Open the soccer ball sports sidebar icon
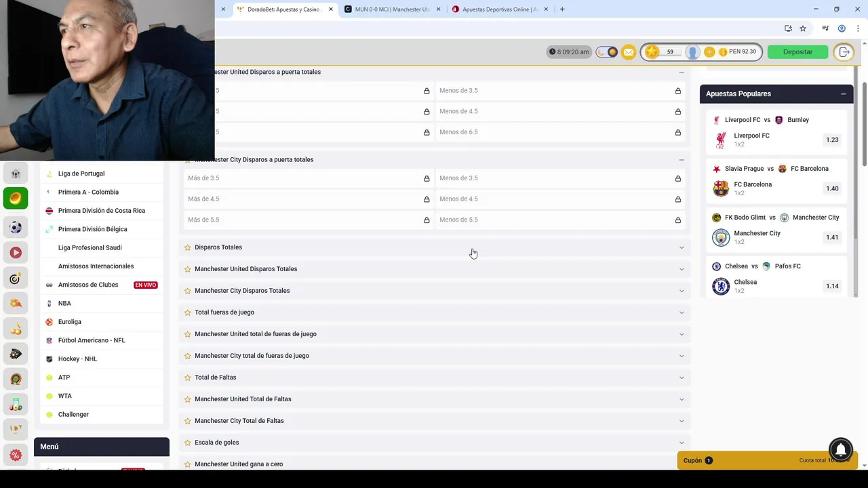Viewport: 868px width, 488px height. [x=16, y=228]
